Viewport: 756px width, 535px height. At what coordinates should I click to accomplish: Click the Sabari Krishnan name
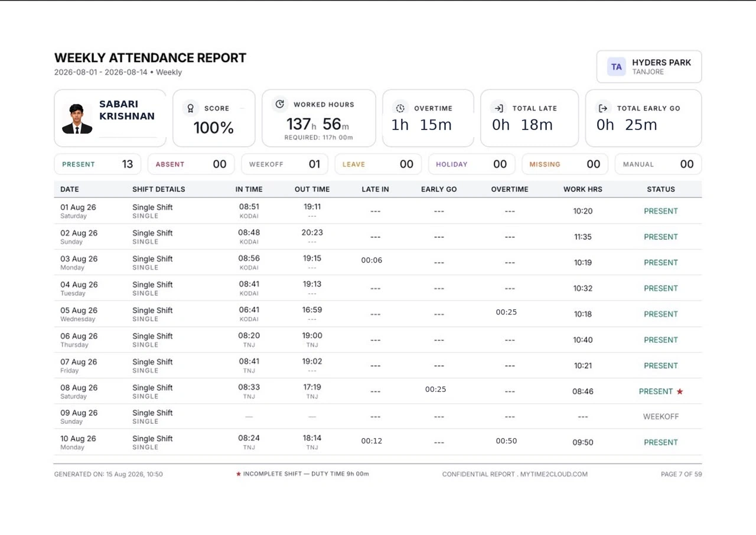(127, 111)
